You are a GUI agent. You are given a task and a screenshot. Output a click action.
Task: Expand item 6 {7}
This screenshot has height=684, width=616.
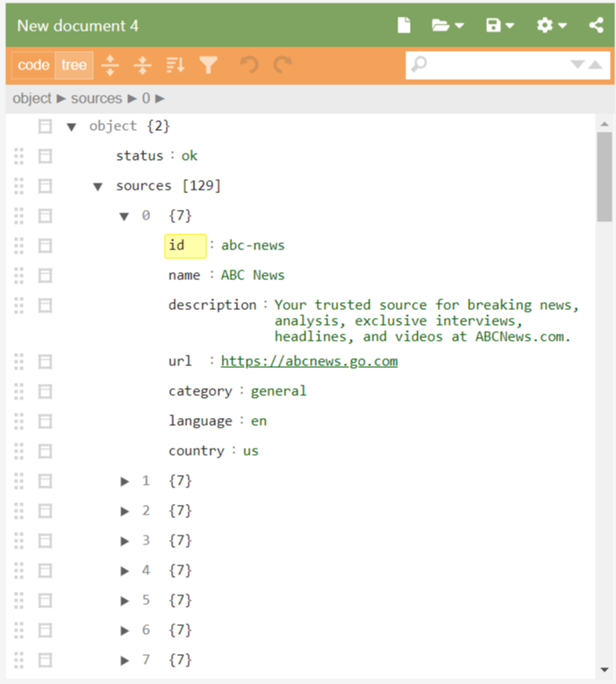coord(125,630)
